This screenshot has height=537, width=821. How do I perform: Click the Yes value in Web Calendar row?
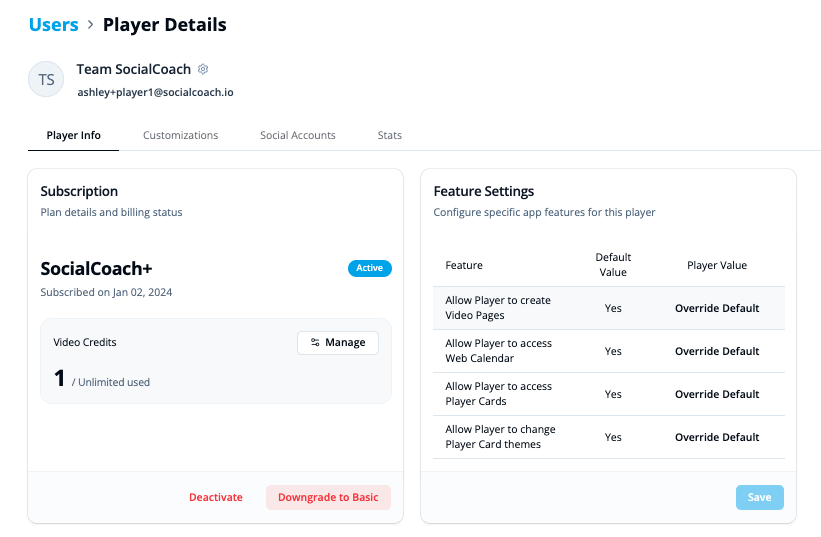613,351
